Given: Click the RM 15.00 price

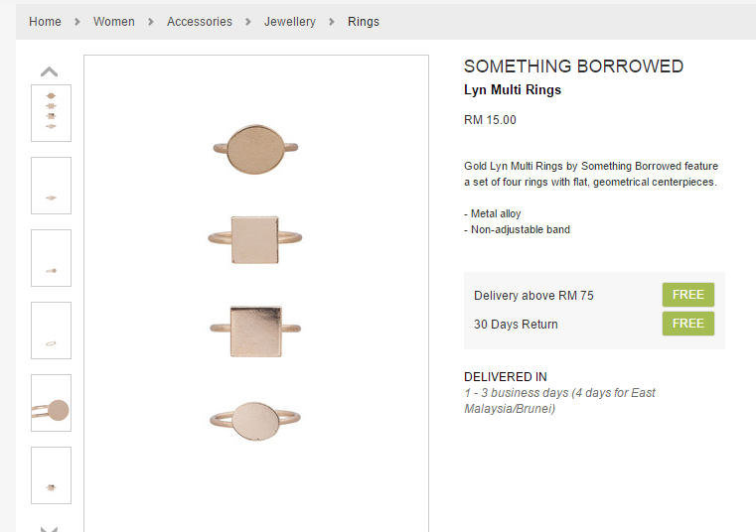Looking at the screenshot, I should [x=490, y=120].
